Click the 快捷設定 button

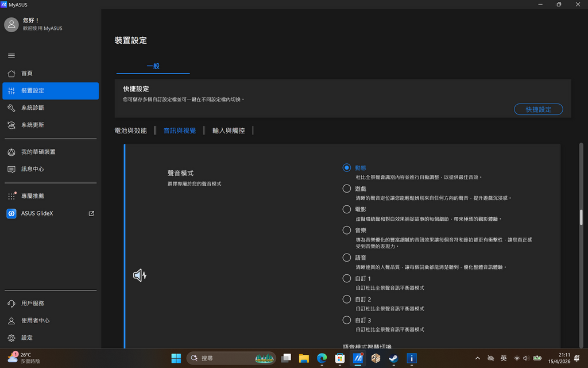(538, 109)
